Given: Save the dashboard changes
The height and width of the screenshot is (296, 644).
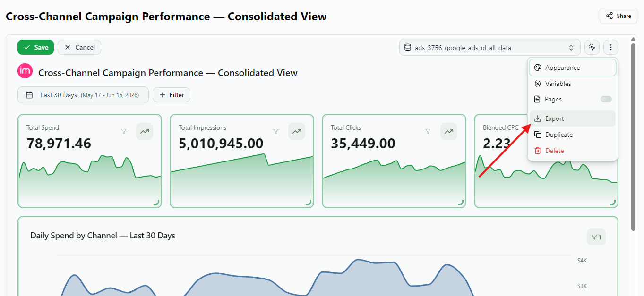Looking at the screenshot, I should (36, 47).
